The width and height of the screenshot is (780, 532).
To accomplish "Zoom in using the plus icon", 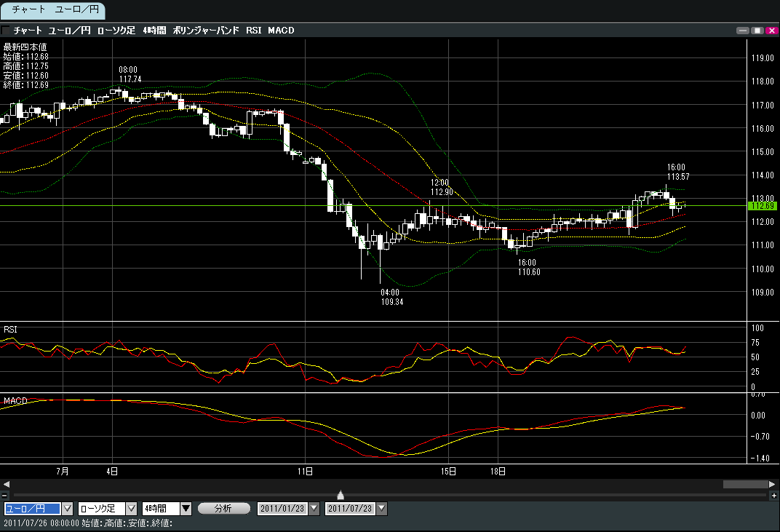I will (773, 496).
